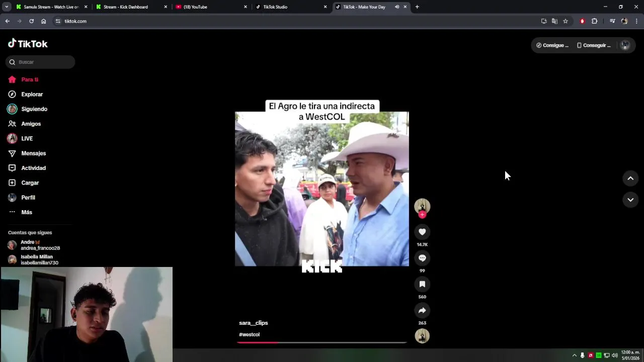This screenshot has height=362, width=644.
Task: Like the video with the heart icon
Action: (x=422, y=232)
